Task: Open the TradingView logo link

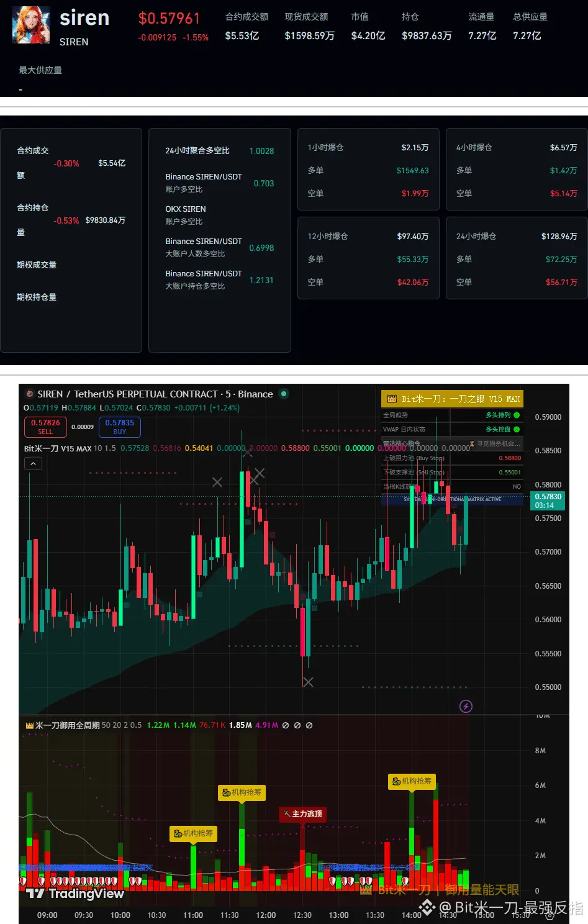Action: (75, 894)
